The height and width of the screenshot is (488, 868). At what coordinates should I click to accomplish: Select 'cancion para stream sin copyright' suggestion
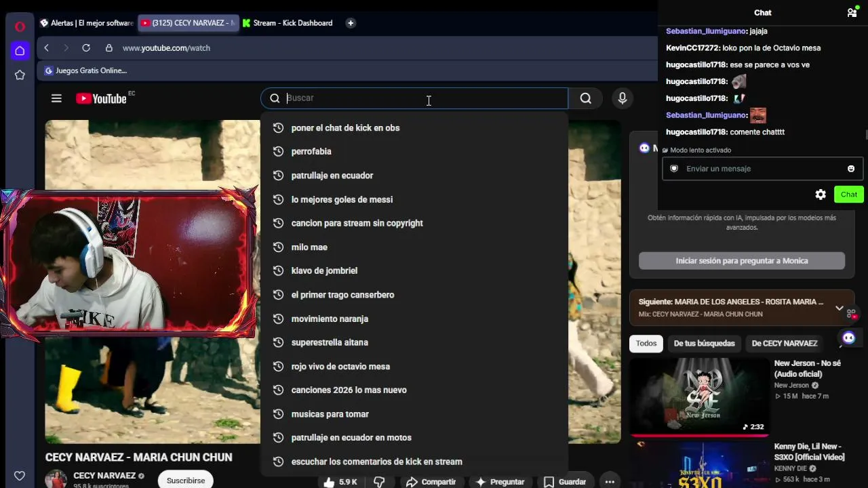(x=414, y=223)
